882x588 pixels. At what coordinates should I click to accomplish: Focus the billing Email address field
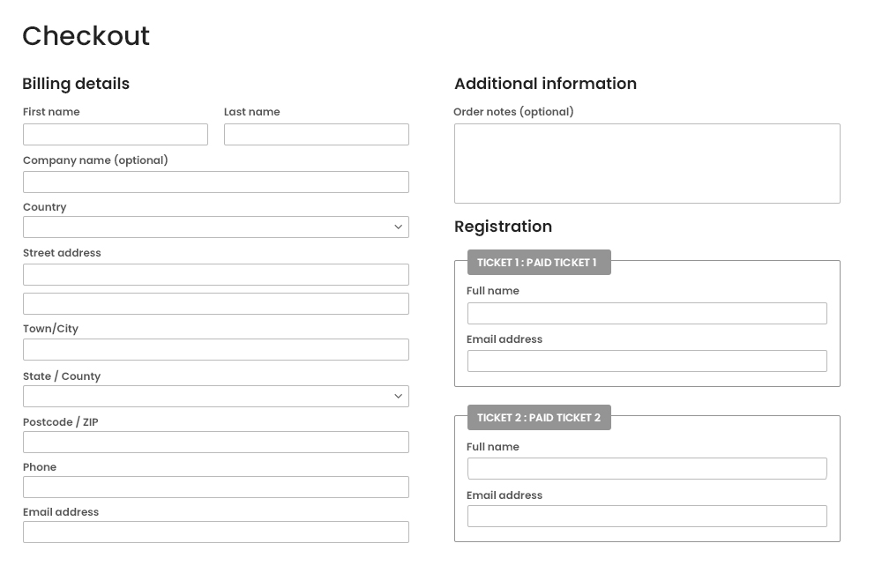point(216,532)
